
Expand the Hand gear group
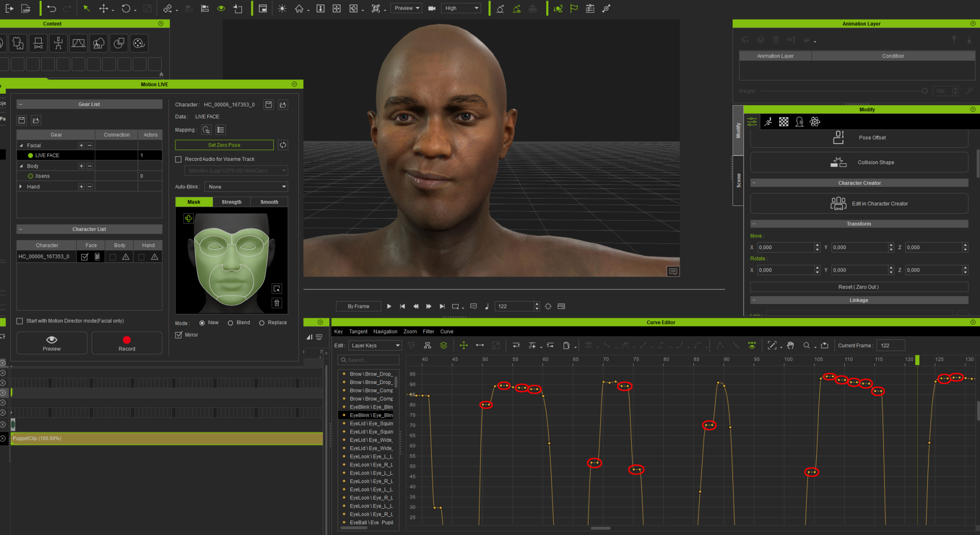(21, 187)
